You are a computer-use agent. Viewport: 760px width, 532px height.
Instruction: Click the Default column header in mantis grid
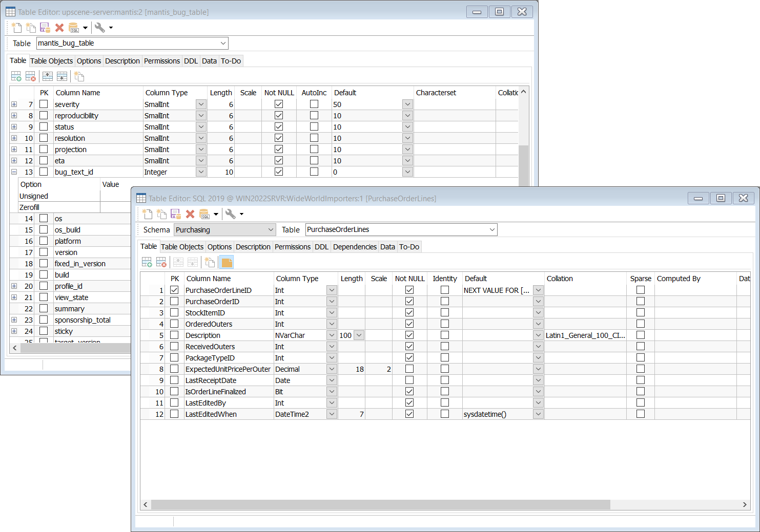pyautogui.click(x=345, y=93)
